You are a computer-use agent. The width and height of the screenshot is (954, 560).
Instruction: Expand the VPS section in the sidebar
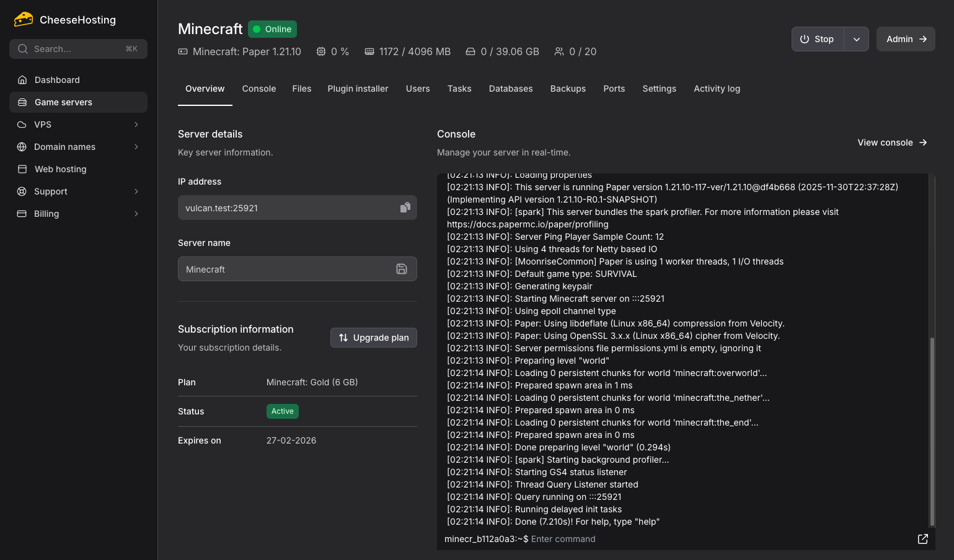(136, 124)
